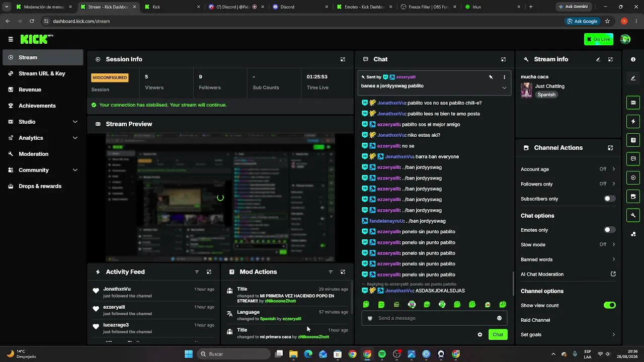644x362 pixels.
Task: Filter the Activity Feed
Action: click(x=197, y=272)
